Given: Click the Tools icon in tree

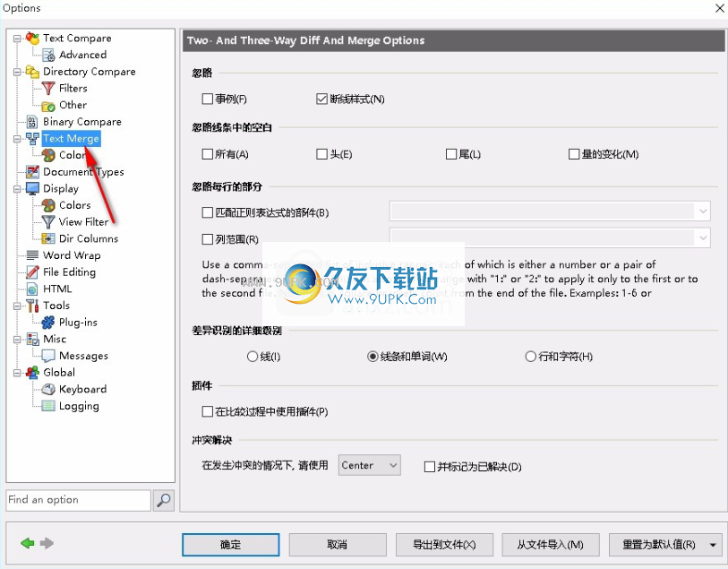Looking at the screenshot, I should pyautogui.click(x=32, y=306).
